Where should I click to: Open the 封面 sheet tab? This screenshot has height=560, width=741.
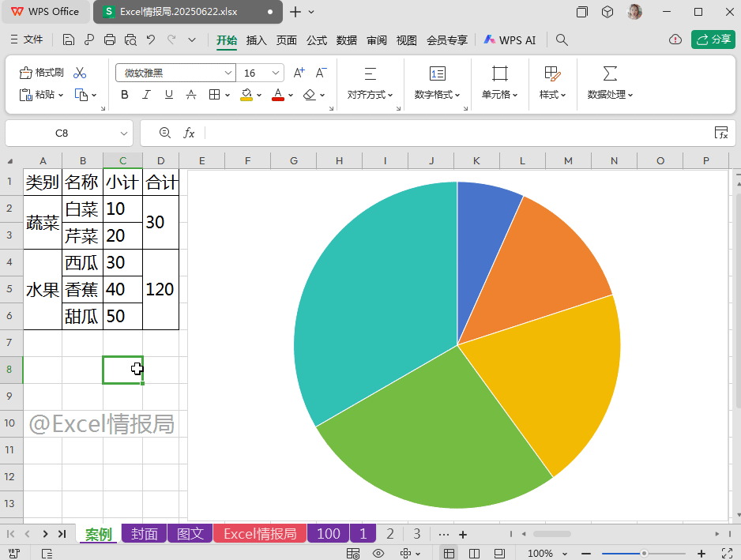144,534
